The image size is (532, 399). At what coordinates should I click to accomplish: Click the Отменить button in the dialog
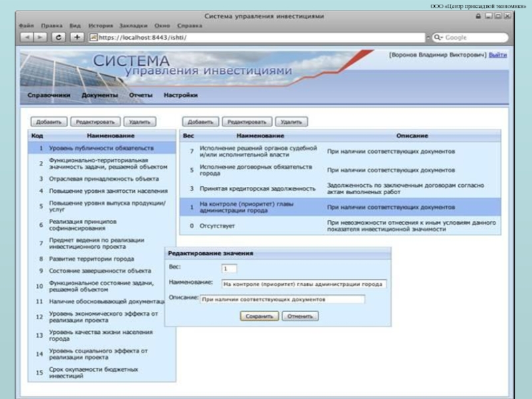pos(301,317)
